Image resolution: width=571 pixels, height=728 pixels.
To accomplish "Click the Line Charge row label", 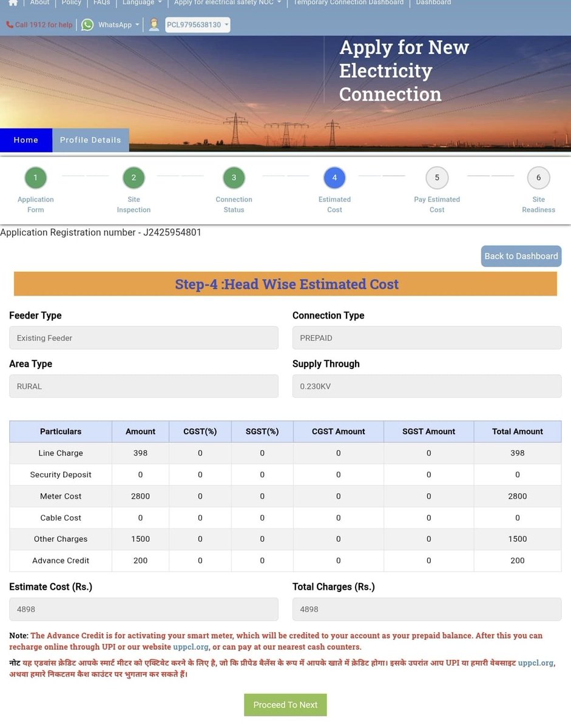I will [61, 453].
